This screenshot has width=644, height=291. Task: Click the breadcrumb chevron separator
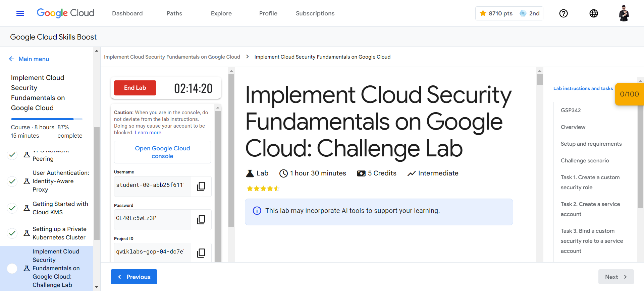(247, 57)
